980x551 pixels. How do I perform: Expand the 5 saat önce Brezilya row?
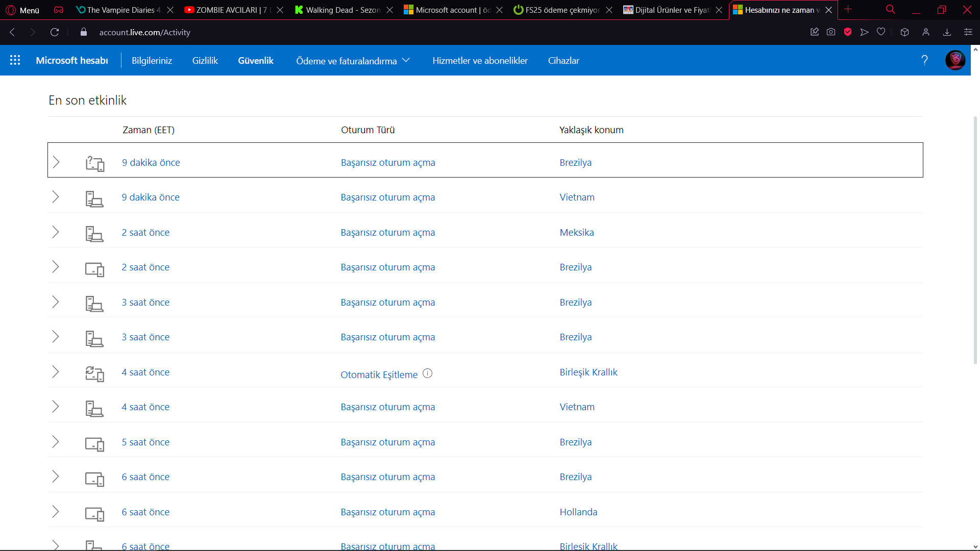tap(56, 442)
